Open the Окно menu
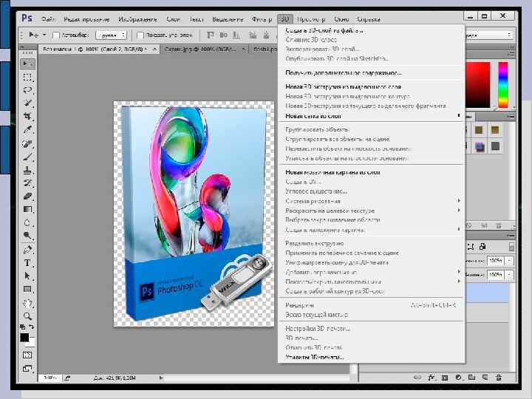This screenshot has height=399, width=532. pyautogui.click(x=341, y=19)
